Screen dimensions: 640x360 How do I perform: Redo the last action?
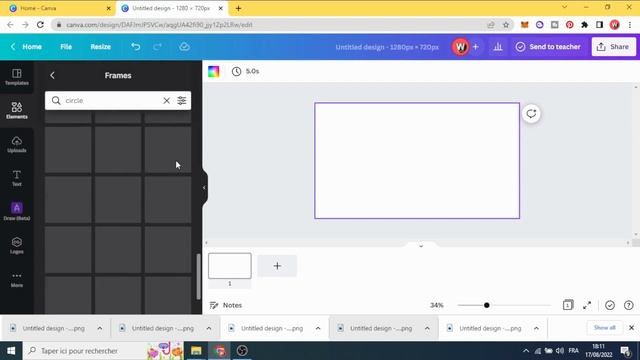tap(157, 47)
